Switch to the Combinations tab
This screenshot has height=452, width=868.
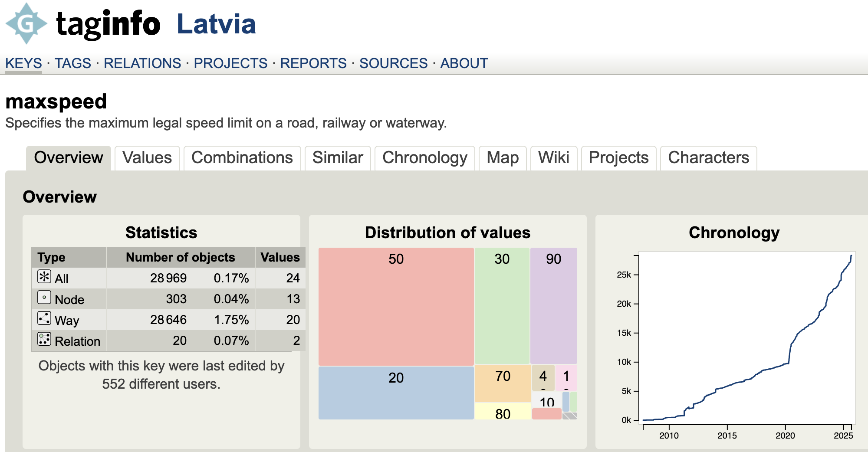coord(242,158)
